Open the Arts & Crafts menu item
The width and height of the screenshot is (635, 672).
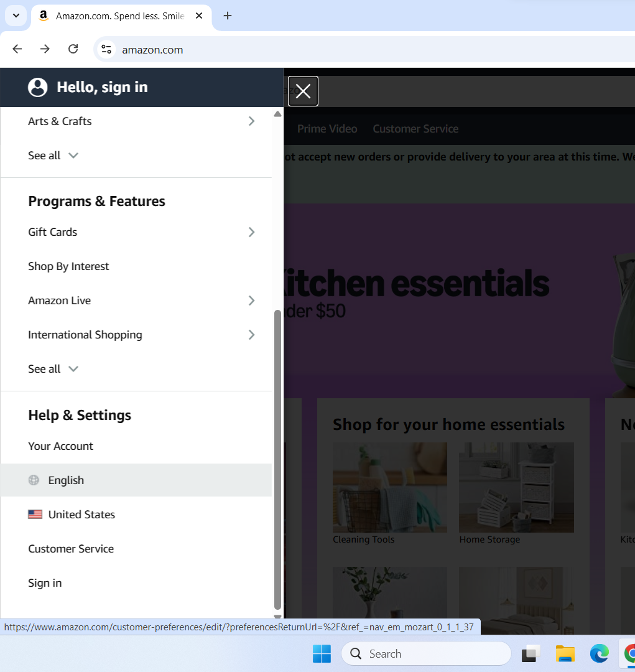[136, 121]
